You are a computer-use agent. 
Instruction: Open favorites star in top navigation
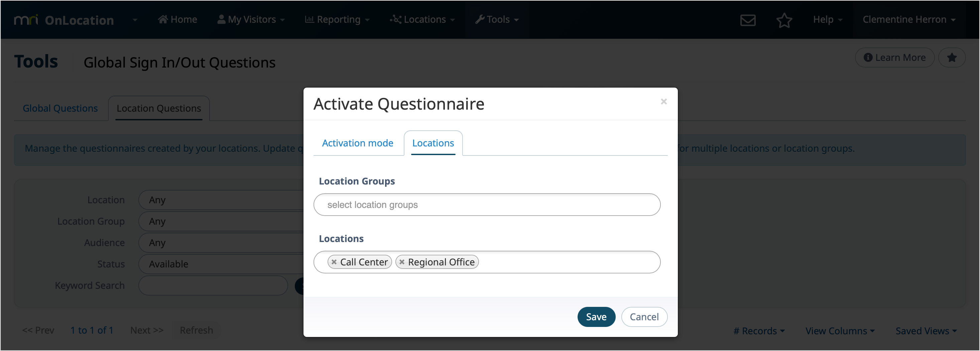pyautogui.click(x=784, y=20)
